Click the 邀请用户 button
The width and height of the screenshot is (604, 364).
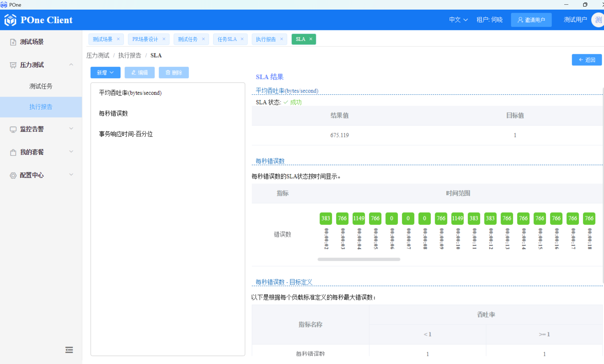coord(531,20)
